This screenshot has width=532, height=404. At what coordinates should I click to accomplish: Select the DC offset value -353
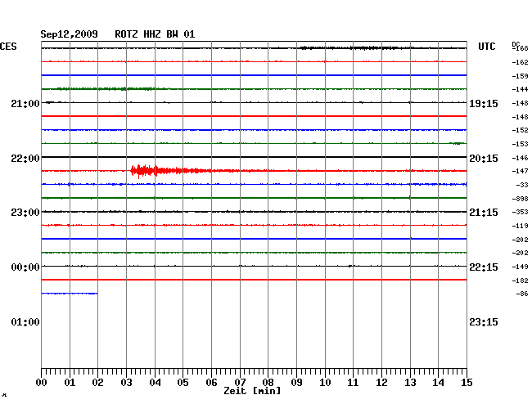coord(520,212)
